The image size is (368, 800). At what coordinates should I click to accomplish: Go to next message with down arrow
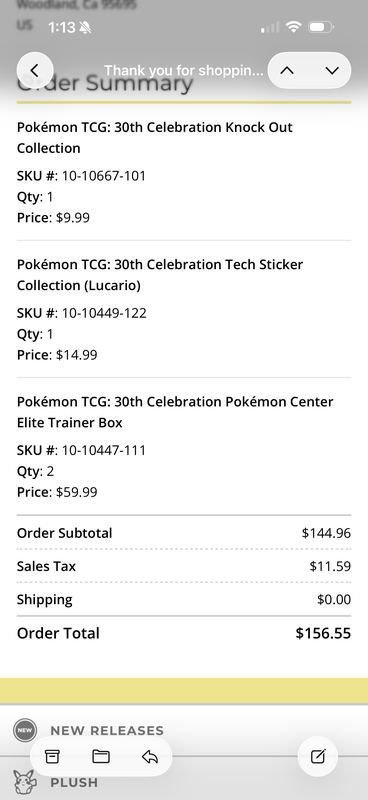(x=332, y=71)
